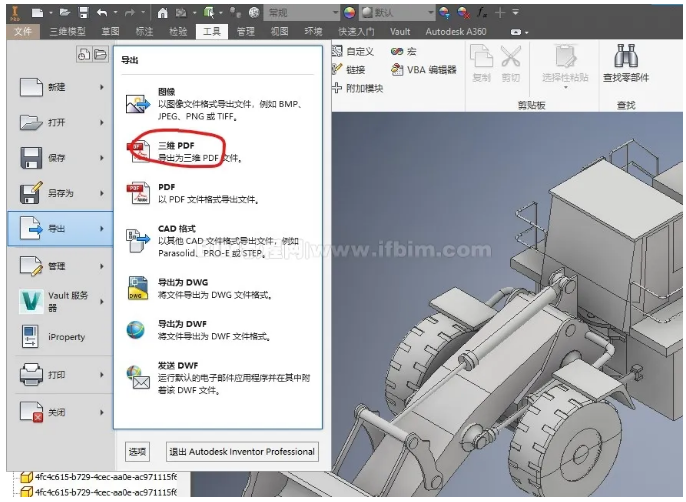
Task: Expand the 打开 submenu arrow
Action: coord(102,122)
